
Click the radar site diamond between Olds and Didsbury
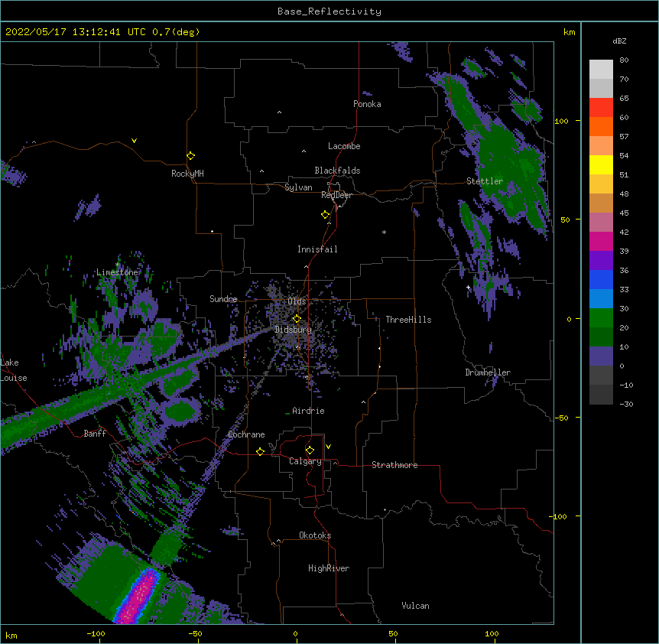[x=297, y=319]
